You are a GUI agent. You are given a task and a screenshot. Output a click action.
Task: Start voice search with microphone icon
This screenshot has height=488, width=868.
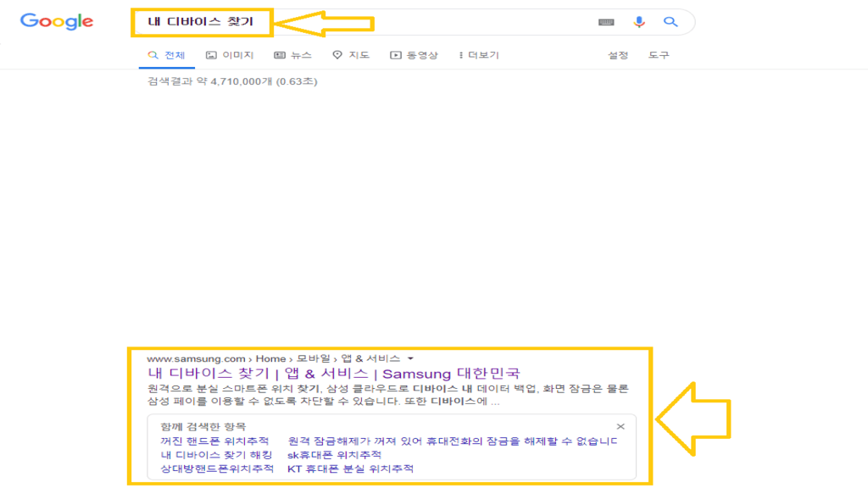[639, 21]
